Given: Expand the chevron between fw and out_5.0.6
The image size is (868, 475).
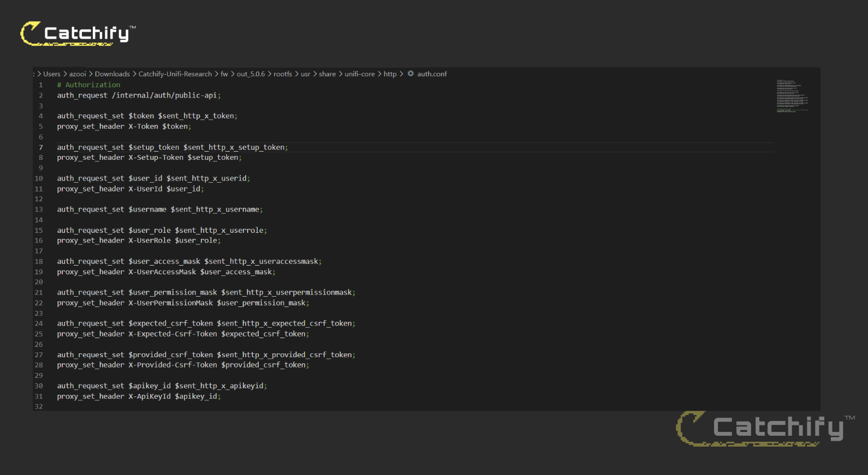Looking at the screenshot, I should (233, 74).
